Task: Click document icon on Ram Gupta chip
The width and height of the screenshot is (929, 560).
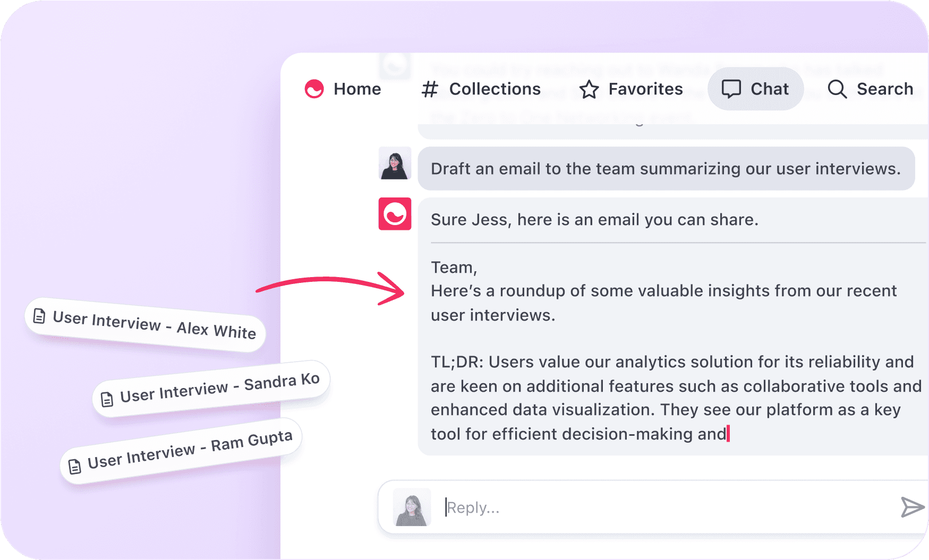Action: point(75,466)
